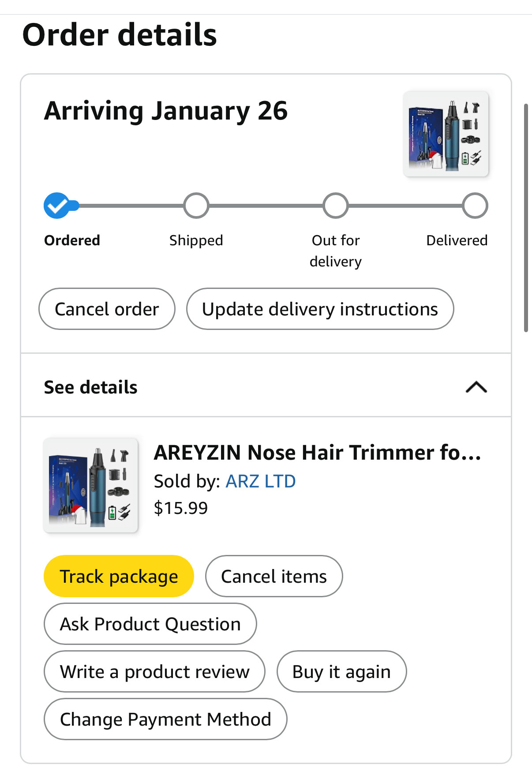The height and width of the screenshot is (768, 532).
Task: Cancel the order
Action: coord(107,309)
